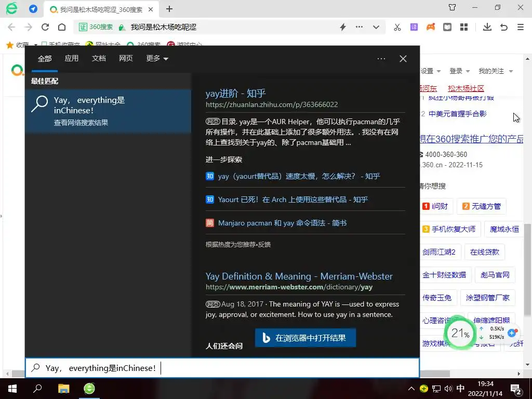532x399 pixels.
Task: Open Yay Definition Merriam-Webster link
Action: click(x=299, y=276)
